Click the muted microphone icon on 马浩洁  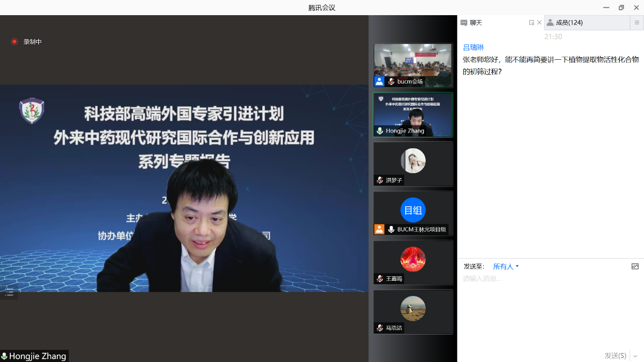[x=380, y=328]
